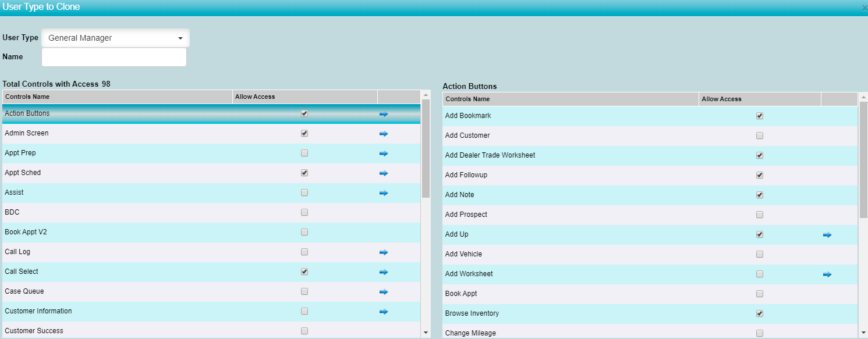Click the blue arrow beside Assist
The height and width of the screenshot is (339, 868).
[x=383, y=193]
